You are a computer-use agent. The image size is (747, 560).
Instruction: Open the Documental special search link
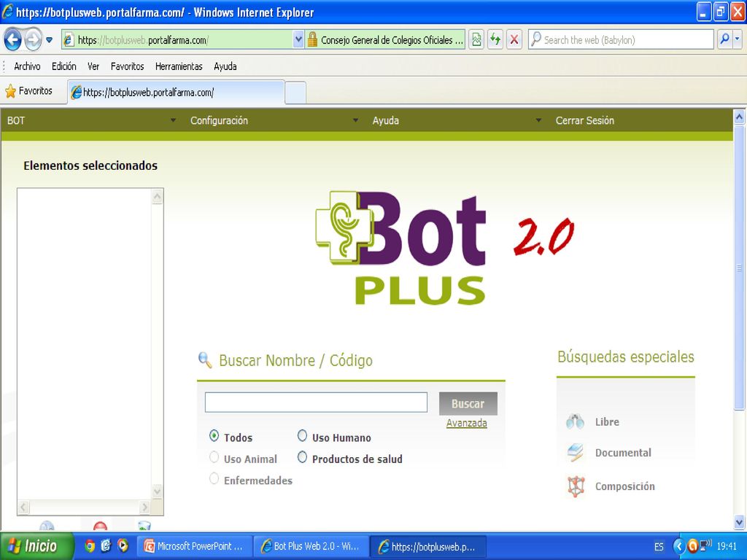click(623, 453)
